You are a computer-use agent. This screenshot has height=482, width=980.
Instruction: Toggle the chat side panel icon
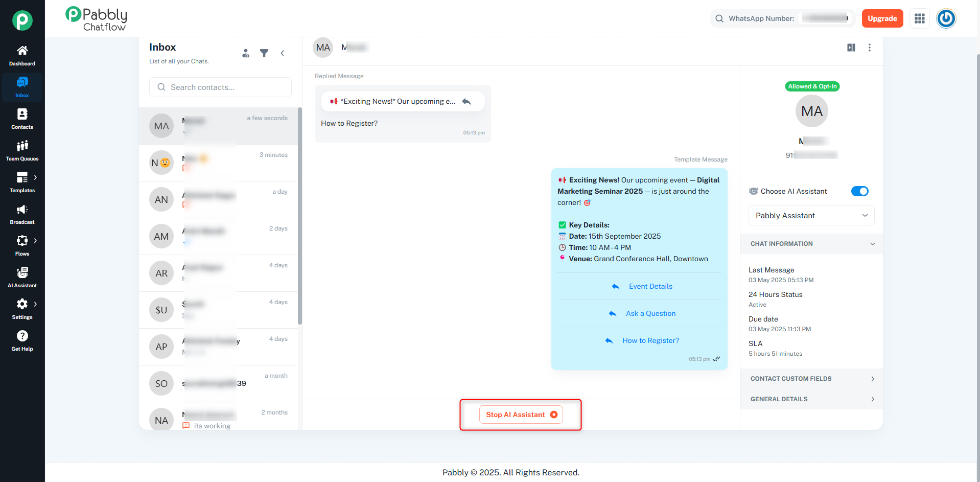[x=851, y=48]
